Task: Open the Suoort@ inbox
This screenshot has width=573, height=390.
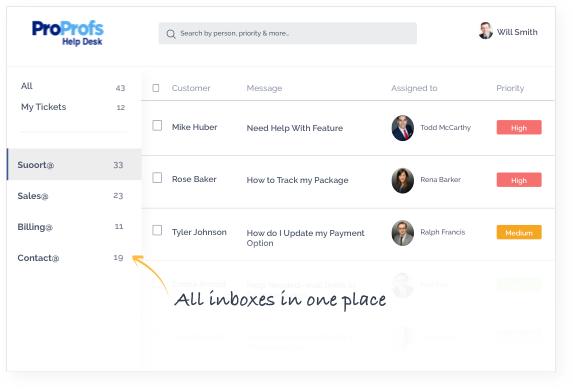Action: [x=74, y=164]
